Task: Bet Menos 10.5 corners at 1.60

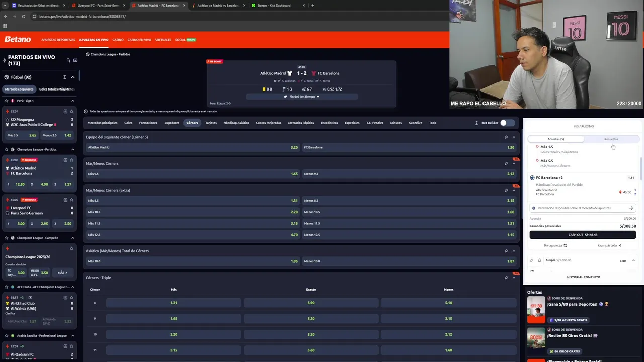Action: click(x=409, y=212)
